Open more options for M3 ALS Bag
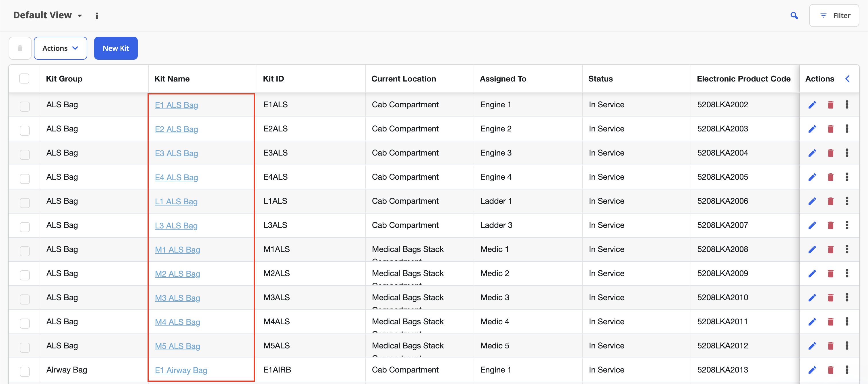This screenshot has width=868, height=384. (847, 297)
